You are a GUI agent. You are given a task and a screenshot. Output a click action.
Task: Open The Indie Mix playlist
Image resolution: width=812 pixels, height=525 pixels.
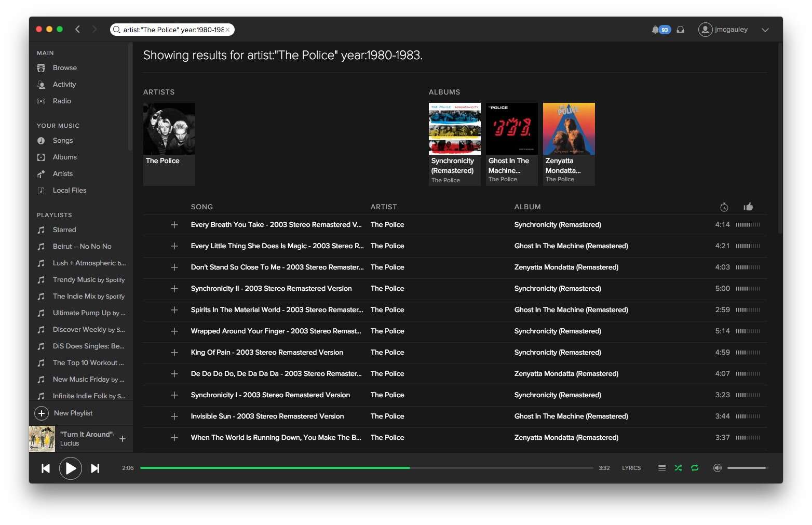click(89, 296)
